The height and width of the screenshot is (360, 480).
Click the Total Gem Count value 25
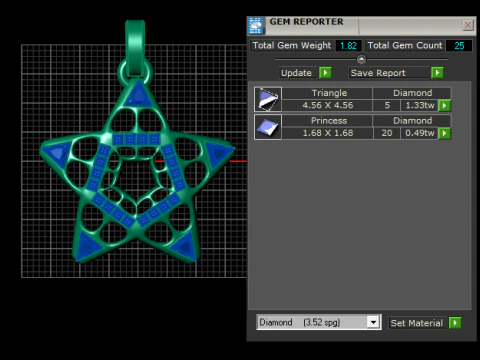459,46
